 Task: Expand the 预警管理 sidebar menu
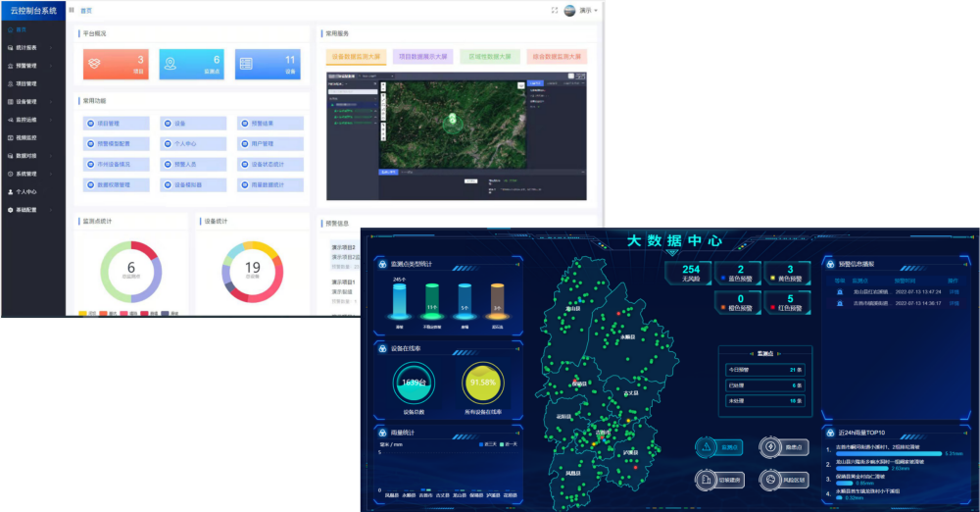29,66
